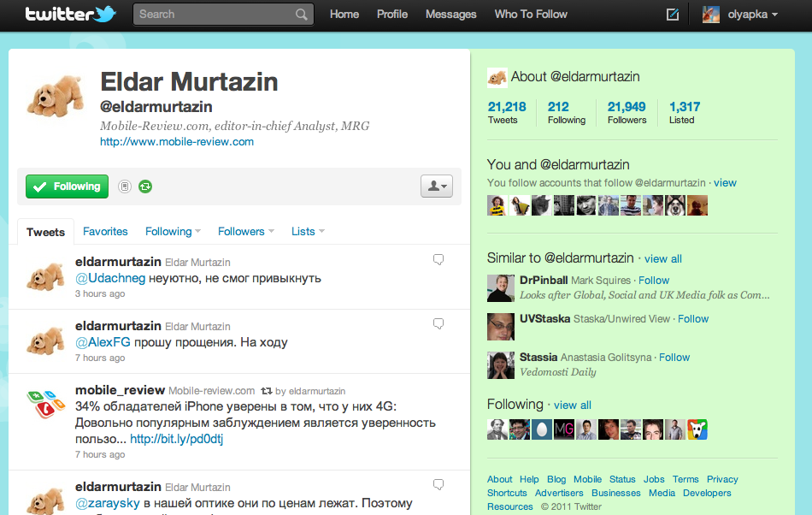Click UVStaska avatar photo

501,327
